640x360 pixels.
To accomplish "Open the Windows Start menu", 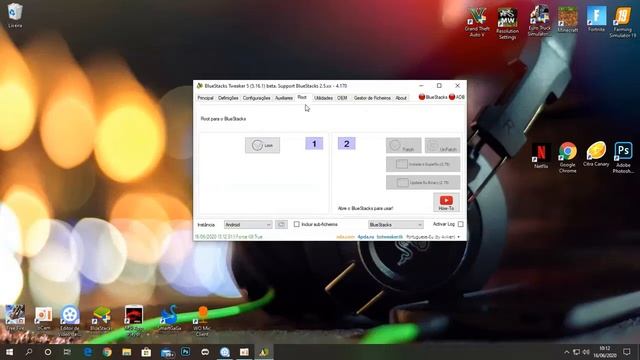I will (9, 352).
